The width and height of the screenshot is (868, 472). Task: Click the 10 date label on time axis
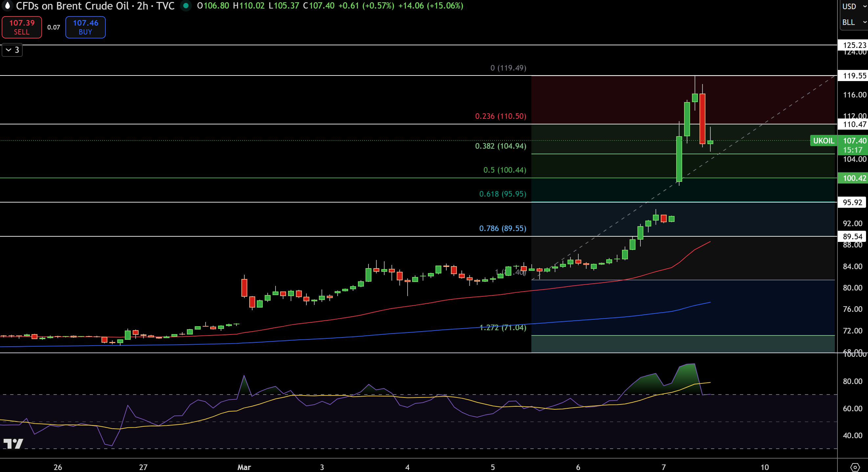765,467
